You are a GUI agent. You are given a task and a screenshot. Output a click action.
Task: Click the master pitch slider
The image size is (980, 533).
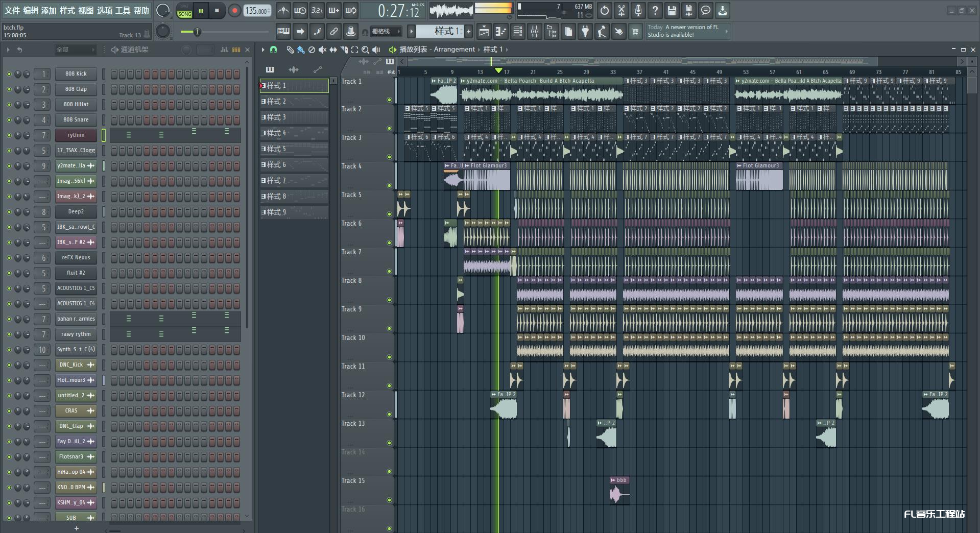pos(163,31)
